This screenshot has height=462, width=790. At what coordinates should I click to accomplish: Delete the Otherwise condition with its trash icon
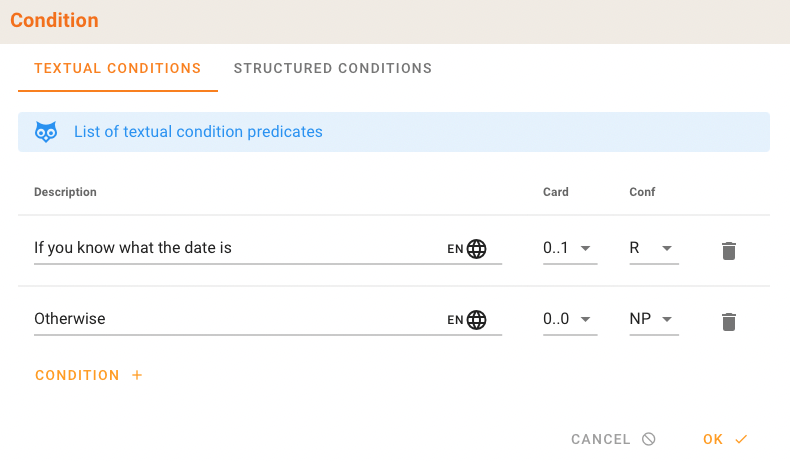click(x=729, y=321)
